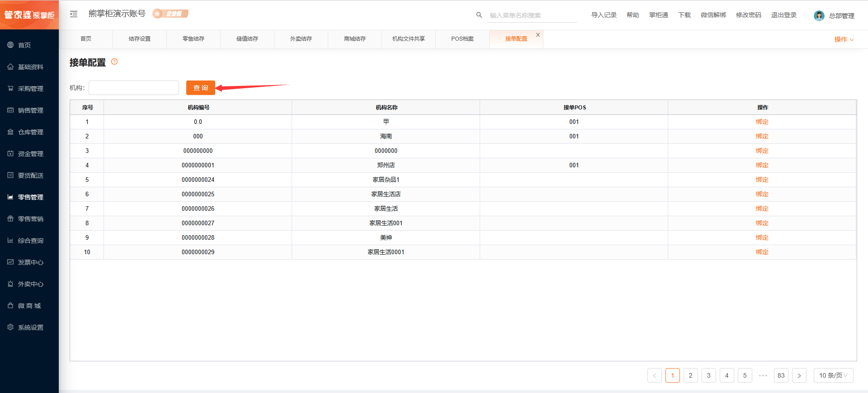Open the 操作 dropdown at top right
The image size is (868, 393).
pos(844,39)
